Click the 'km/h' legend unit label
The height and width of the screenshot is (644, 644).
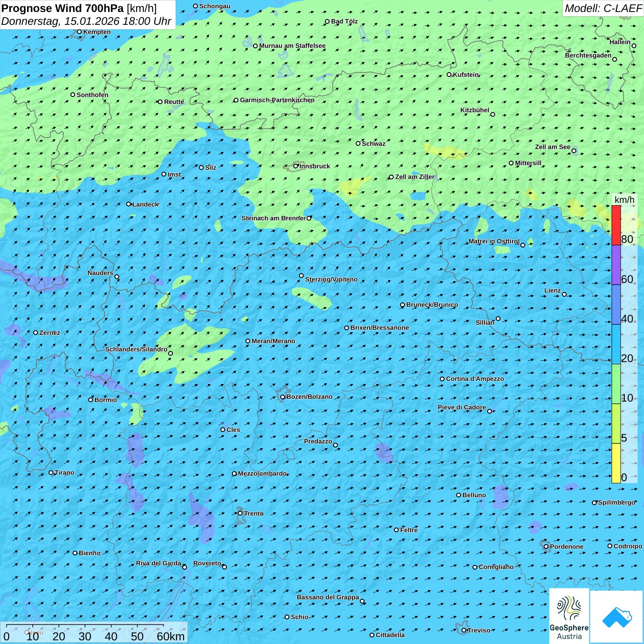(x=624, y=200)
